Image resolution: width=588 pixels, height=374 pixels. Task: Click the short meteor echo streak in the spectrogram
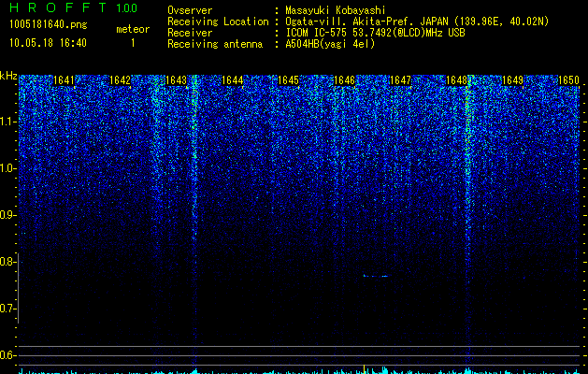[377, 276]
